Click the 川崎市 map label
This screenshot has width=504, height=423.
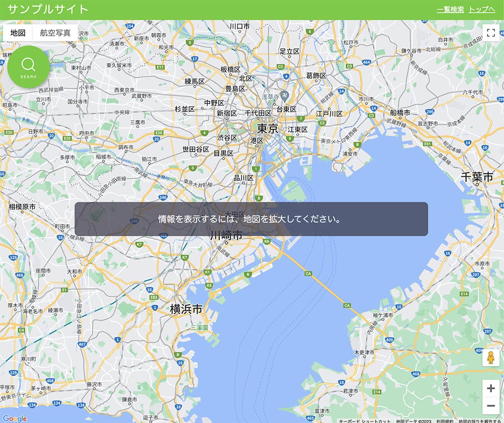pos(226,235)
